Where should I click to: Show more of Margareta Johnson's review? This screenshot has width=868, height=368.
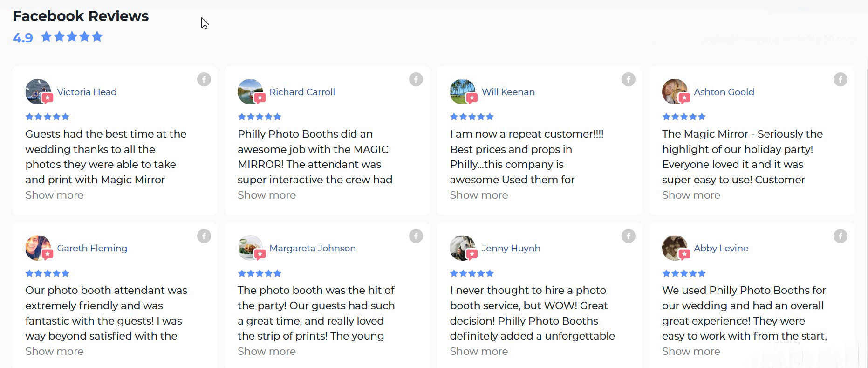click(267, 351)
